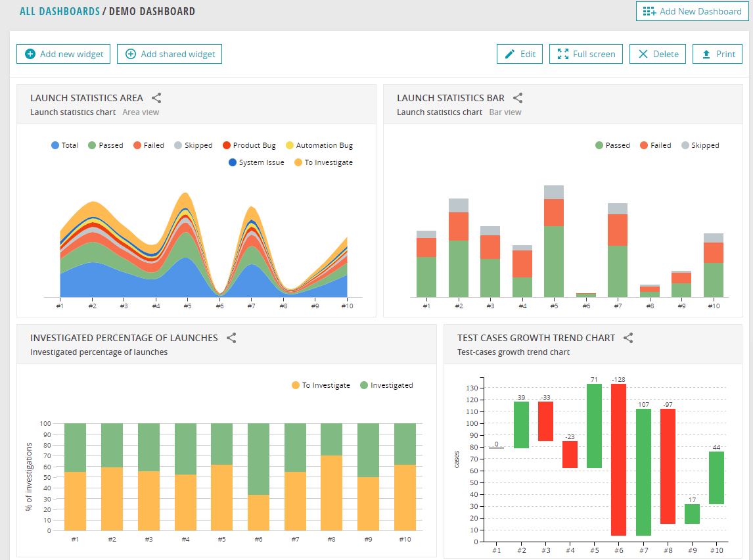This screenshot has width=753, height=560.
Task: Switch to Full screen mode
Action: tap(586, 55)
